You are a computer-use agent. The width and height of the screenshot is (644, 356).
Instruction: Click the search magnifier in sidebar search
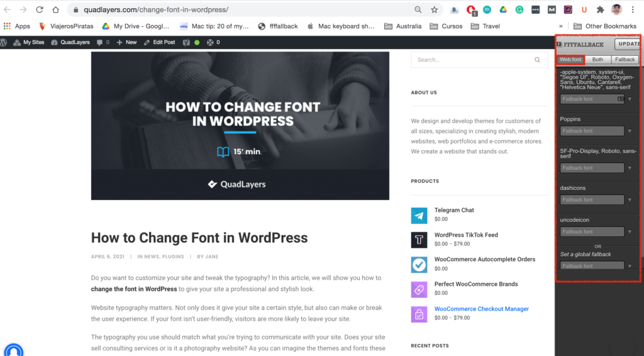(537, 60)
